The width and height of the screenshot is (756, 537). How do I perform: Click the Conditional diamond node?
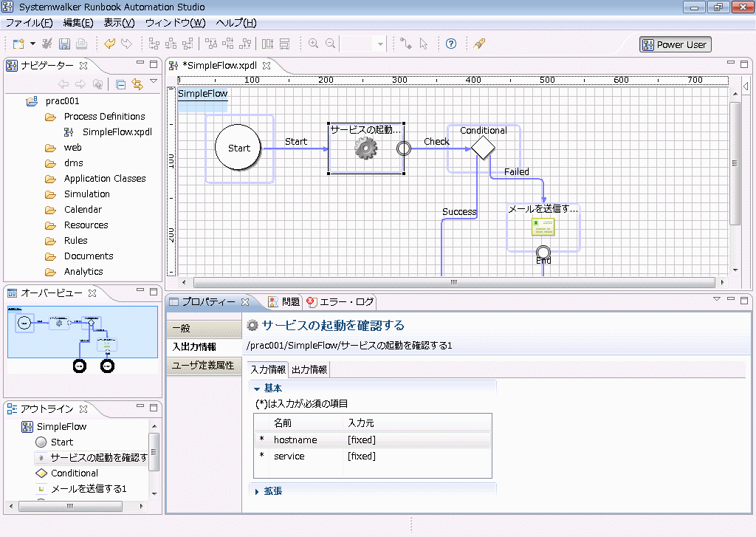click(x=483, y=148)
